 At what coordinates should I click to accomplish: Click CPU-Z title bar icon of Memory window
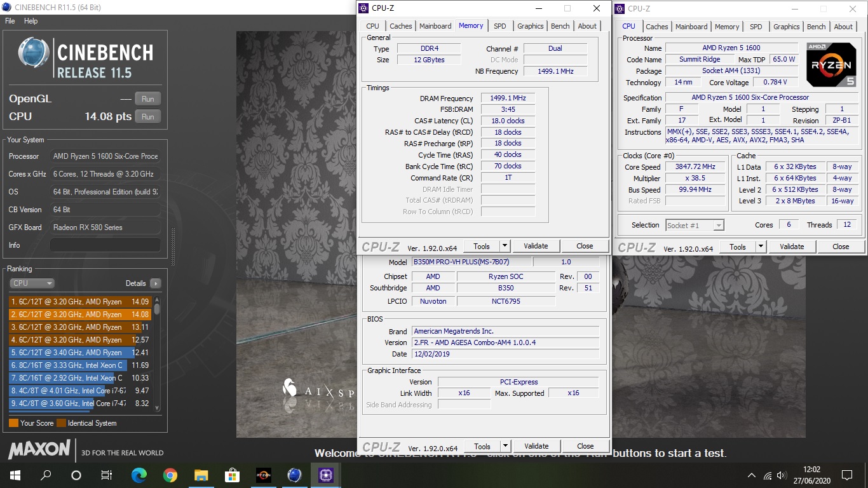pos(363,8)
